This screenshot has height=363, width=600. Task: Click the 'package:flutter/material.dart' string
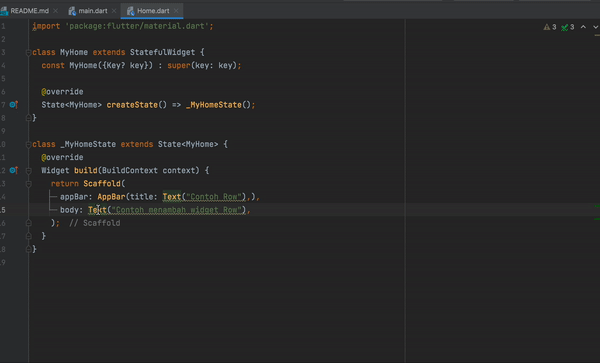pos(137,26)
